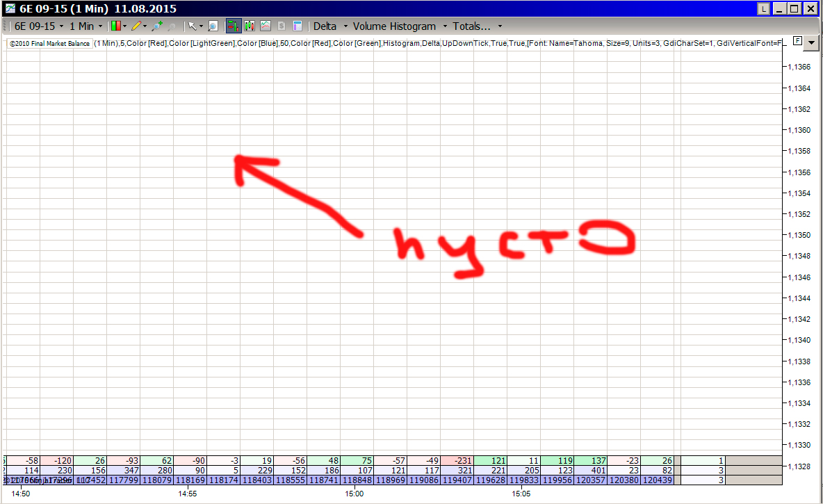Toggle the L link button in title bar
This screenshot has width=823, height=504.
[763, 8]
